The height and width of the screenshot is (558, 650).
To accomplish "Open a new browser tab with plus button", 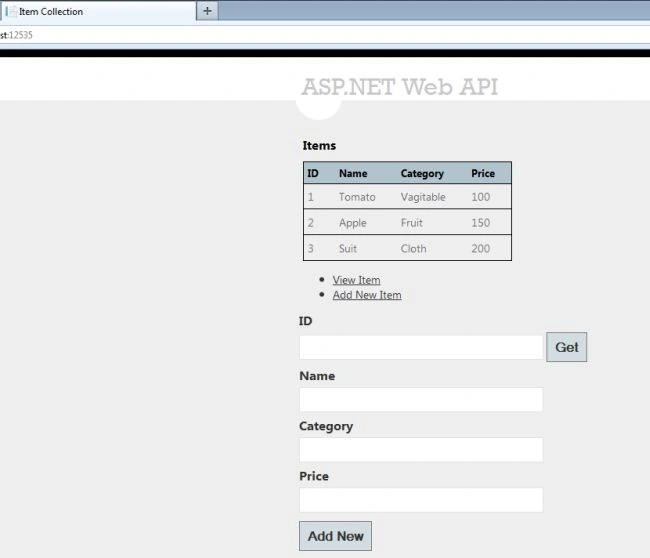I will point(207,11).
